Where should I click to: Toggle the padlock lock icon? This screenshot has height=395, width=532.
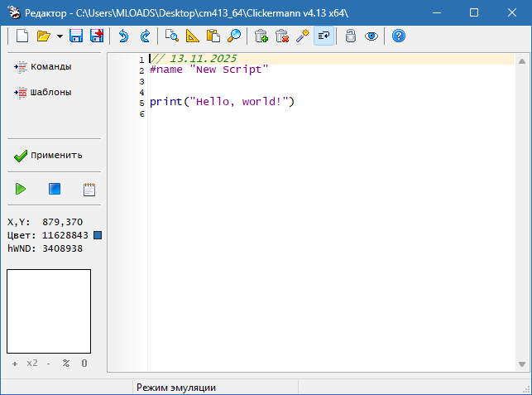pos(351,36)
